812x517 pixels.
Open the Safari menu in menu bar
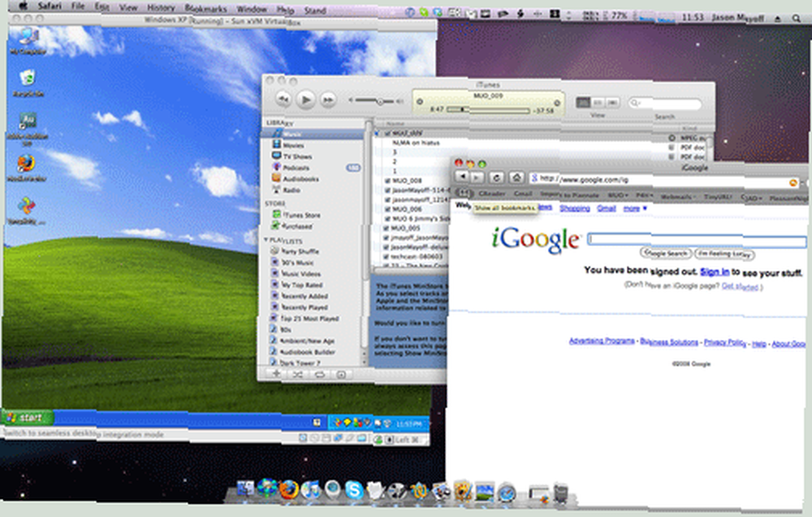pyautogui.click(x=50, y=6)
